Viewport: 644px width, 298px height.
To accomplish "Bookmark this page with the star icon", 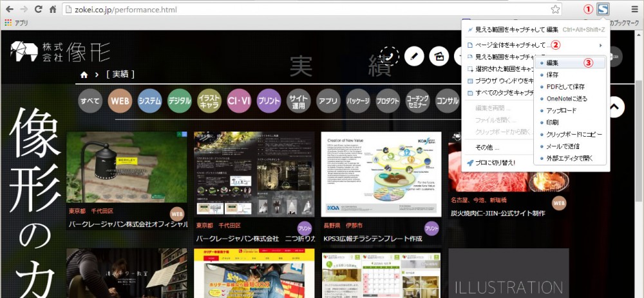I will click(555, 9).
